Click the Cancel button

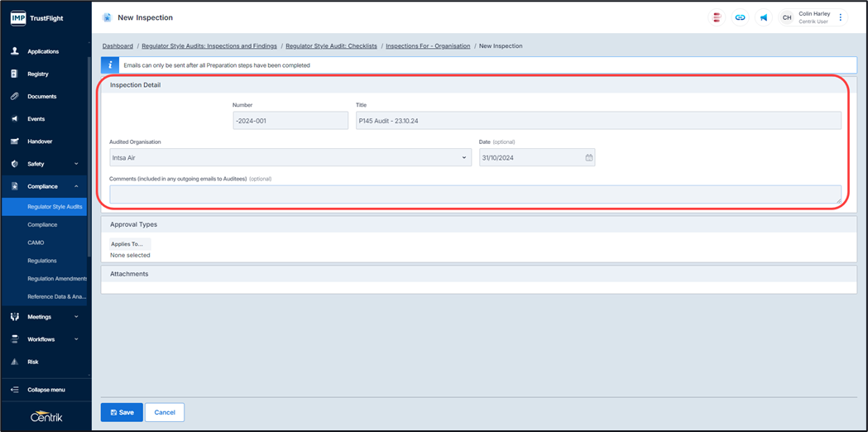165,412
